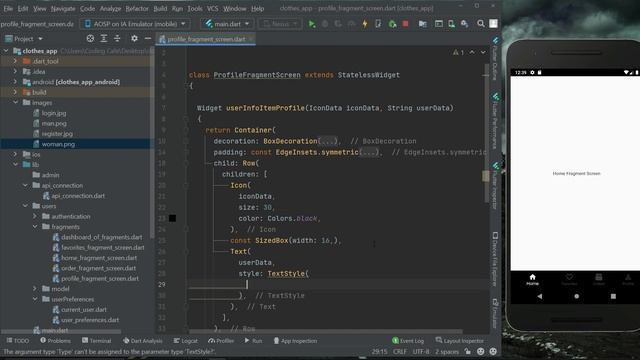Click the Expand All icon in Project panel
Viewport: 640px width, 360px height.
(x=104, y=38)
